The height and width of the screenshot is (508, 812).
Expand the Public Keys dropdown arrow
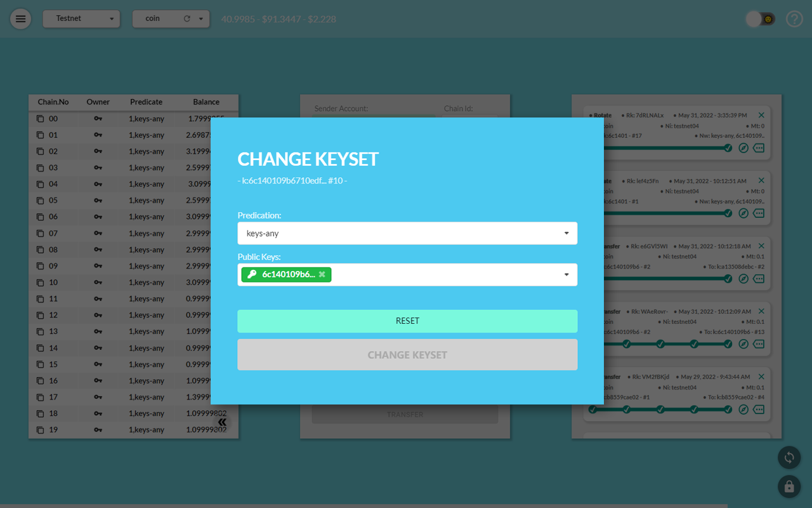[566, 274]
